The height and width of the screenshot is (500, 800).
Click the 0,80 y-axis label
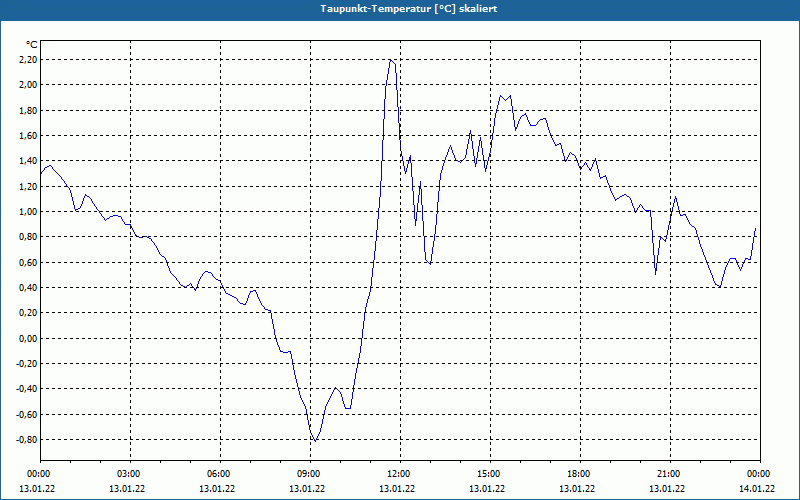pos(29,237)
